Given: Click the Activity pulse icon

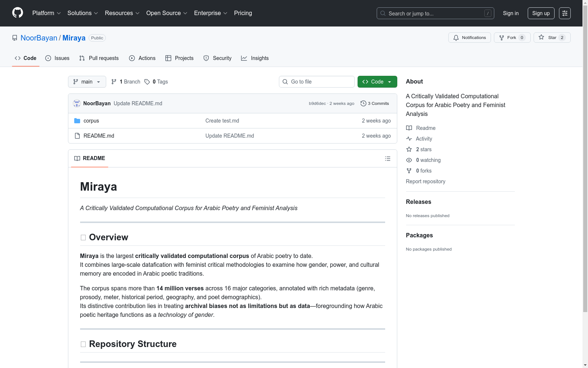Looking at the screenshot, I should pyautogui.click(x=409, y=139).
